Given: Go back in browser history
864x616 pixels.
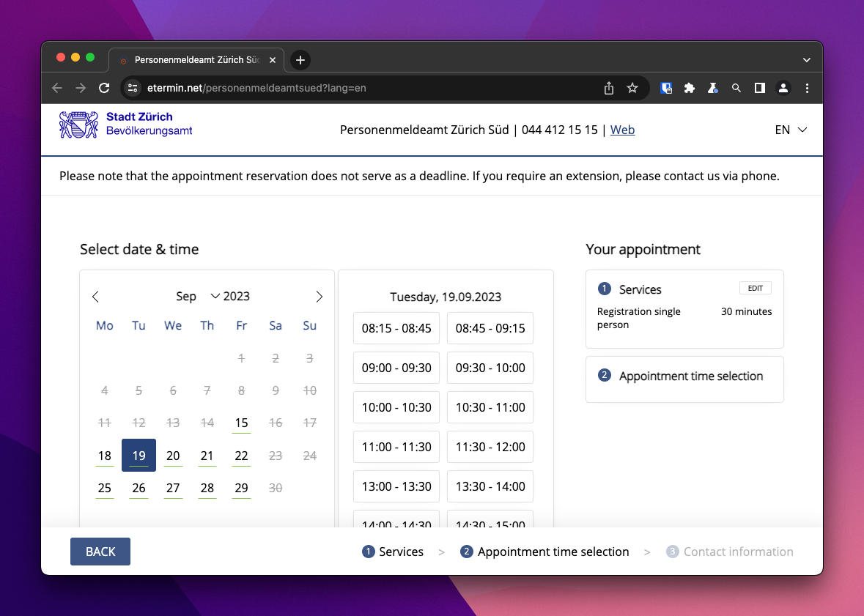Looking at the screenshot, I should (57, 88).
